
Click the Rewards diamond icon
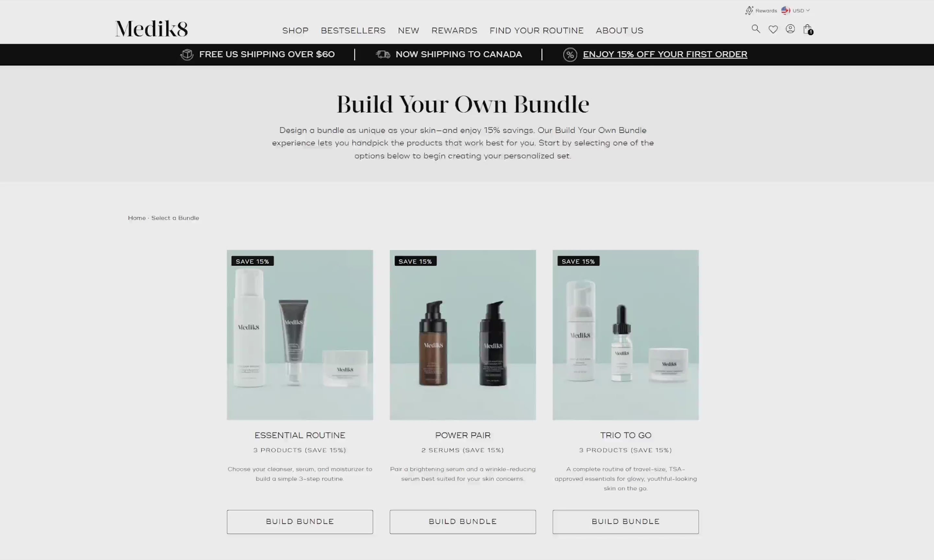(749, 11)
